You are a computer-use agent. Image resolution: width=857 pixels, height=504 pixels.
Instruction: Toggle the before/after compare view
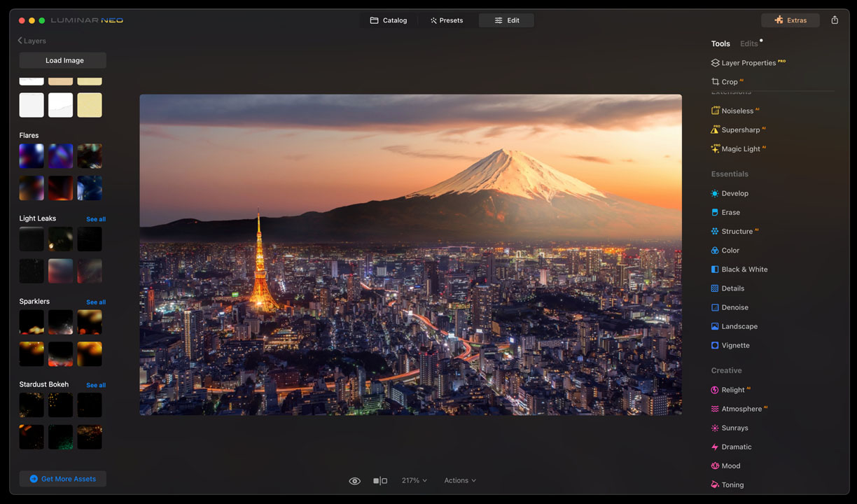pyautogui.click(x=380, y=481)
